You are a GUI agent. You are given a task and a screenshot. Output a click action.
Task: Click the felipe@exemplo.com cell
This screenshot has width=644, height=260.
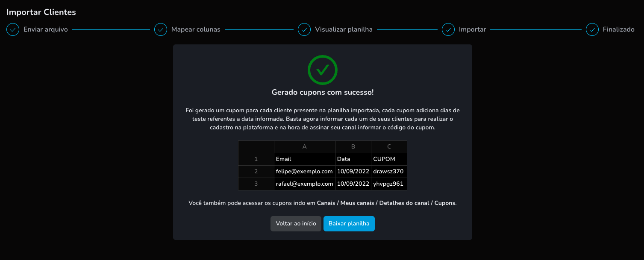pyautogui.click(x=305, y=172)
